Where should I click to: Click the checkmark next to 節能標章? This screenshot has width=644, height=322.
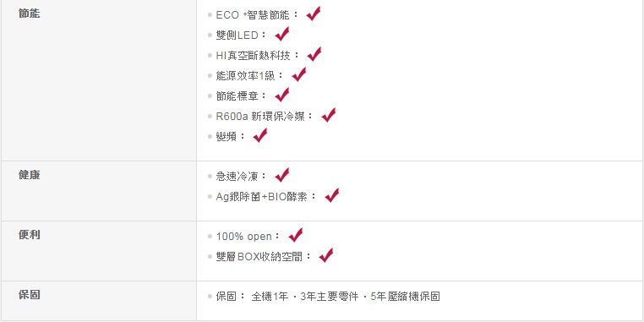tap(282, 95)
